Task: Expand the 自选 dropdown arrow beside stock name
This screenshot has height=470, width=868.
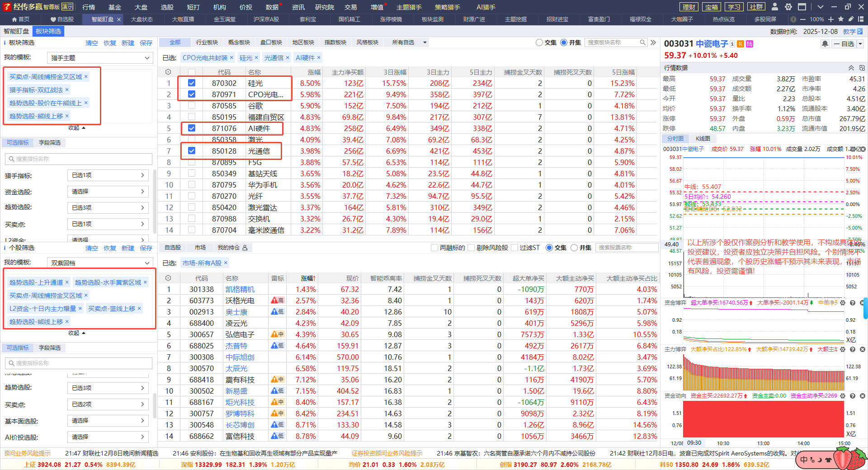Action: coord(860,44)
